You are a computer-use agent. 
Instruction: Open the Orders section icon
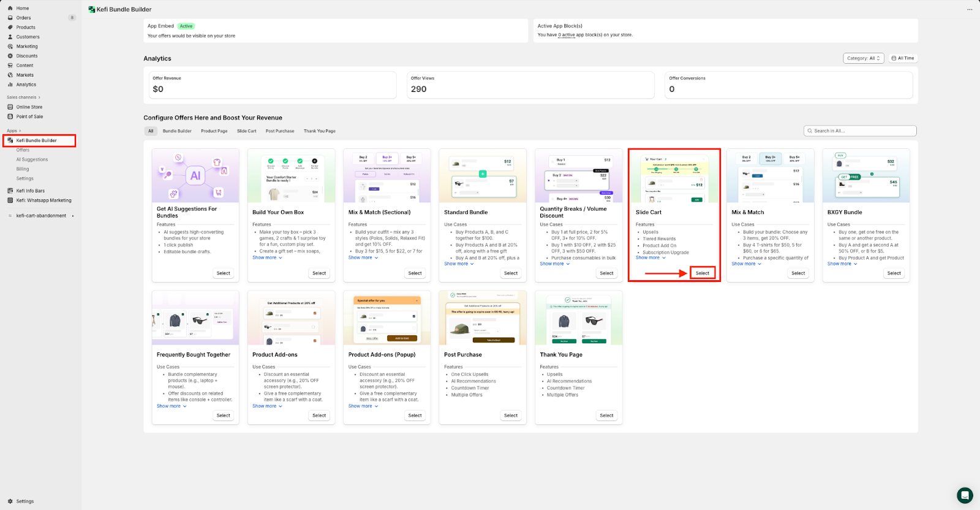10,18
